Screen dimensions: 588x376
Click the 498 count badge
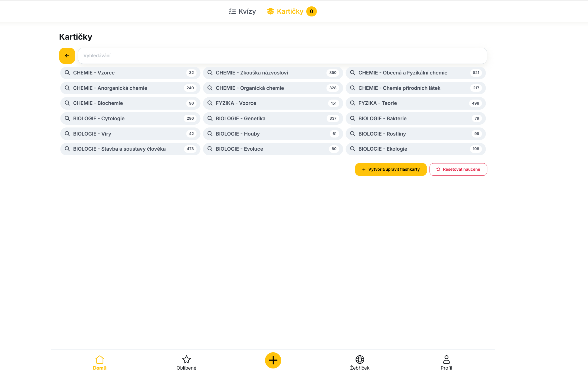[x=475, y=103]
